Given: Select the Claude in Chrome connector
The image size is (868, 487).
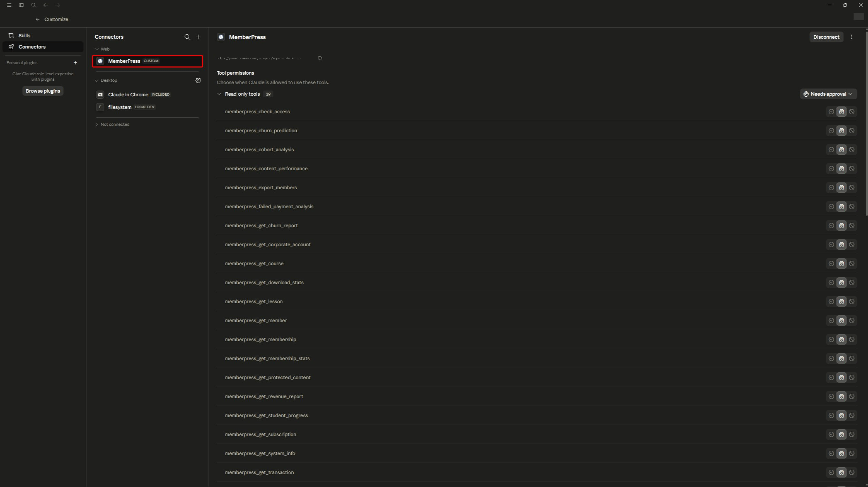Looking at the screenshot, I should click(147, 95).
